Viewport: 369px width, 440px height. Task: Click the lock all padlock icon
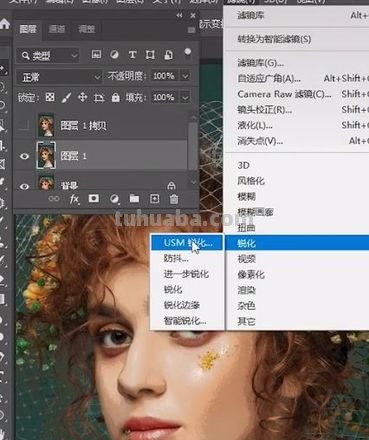pyautogui.click(x=115, y=97)
